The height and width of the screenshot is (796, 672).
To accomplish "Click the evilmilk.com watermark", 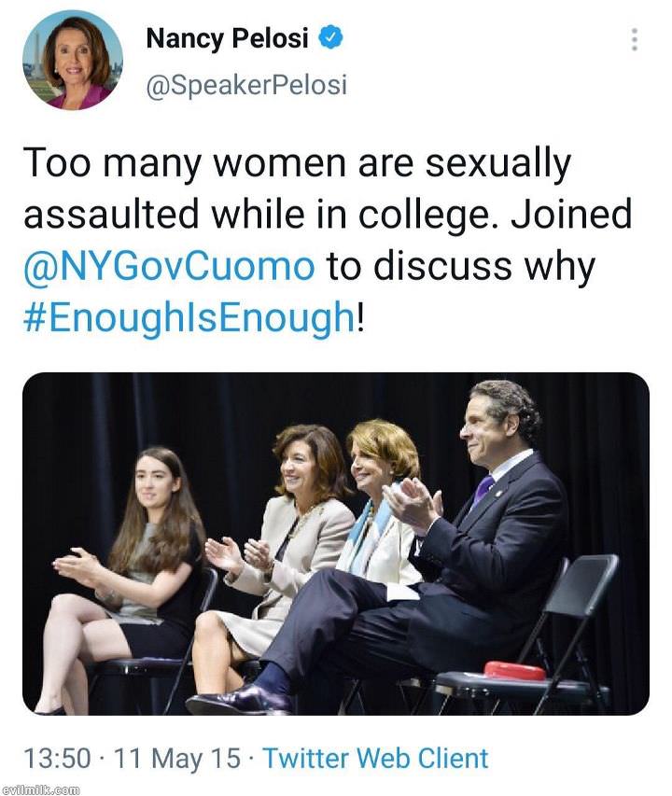I will coord(41,789).
